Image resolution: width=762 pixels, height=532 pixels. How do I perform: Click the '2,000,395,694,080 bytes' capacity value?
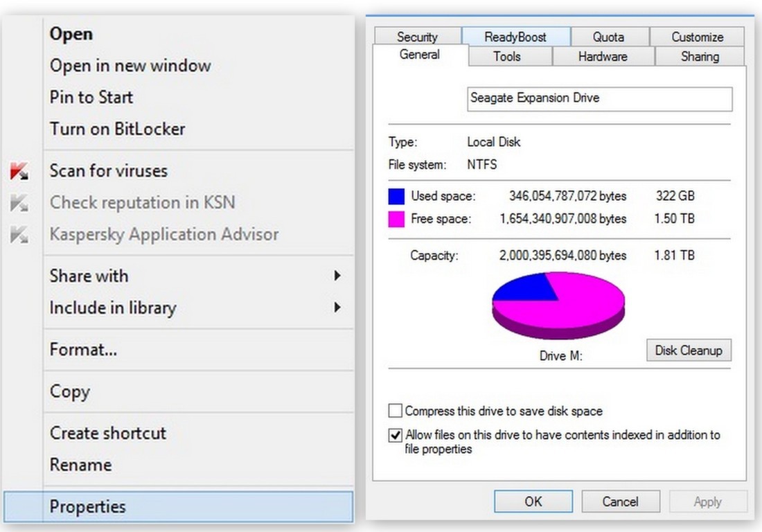click(562, 255)
